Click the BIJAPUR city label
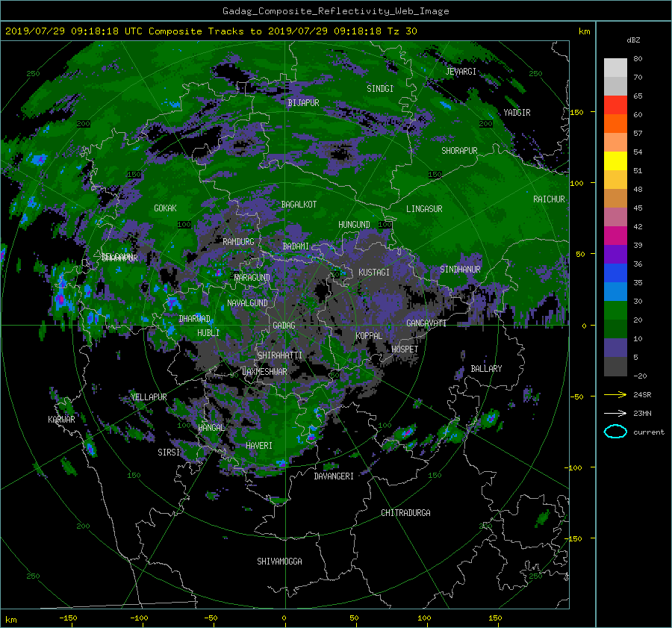Viewport: 672px width, 628px height. point(303,102)
